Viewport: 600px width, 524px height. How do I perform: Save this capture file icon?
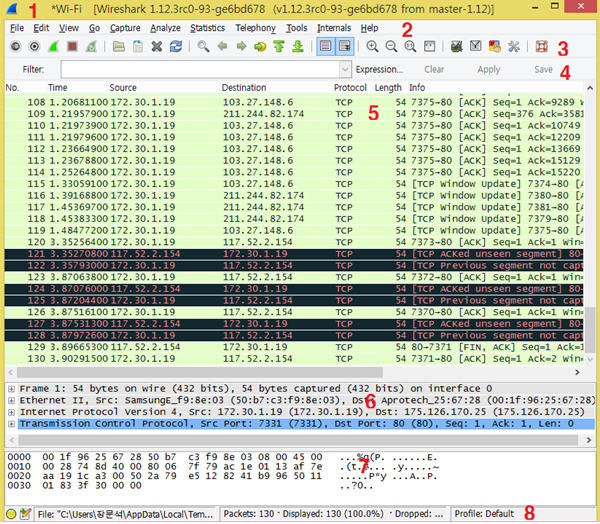pyautogui.click(x=138, y=47)
